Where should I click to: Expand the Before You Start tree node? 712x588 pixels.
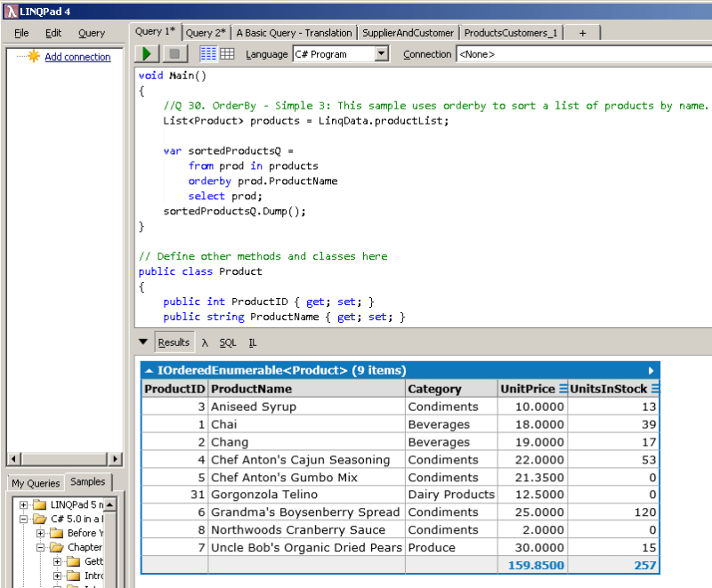[x=40, y=533]
